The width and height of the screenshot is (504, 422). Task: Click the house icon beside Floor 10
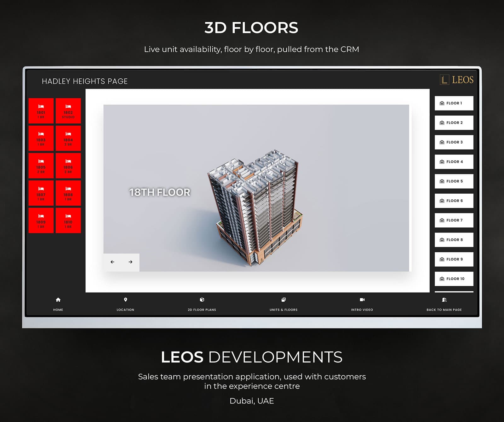click(442, 279)
